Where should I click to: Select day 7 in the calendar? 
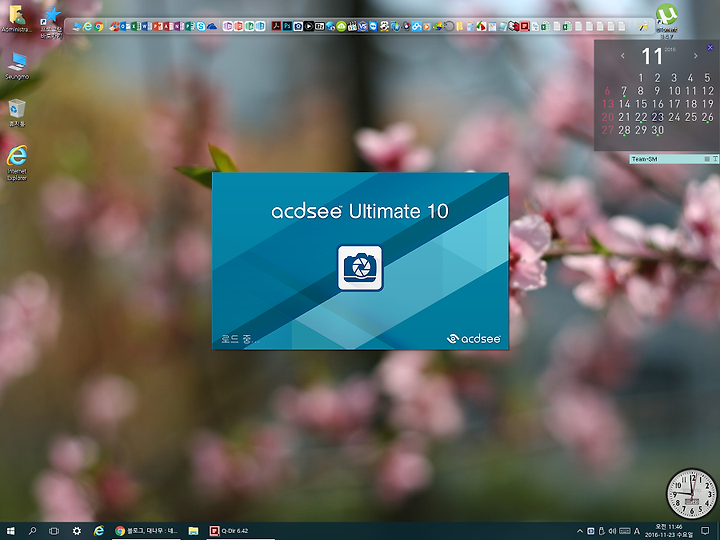[624, 91]
